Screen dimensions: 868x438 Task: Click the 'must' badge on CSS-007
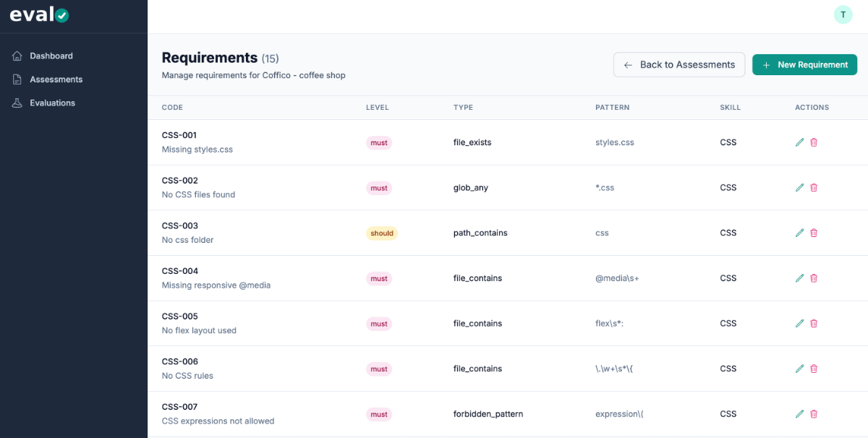tap(379, 414)
